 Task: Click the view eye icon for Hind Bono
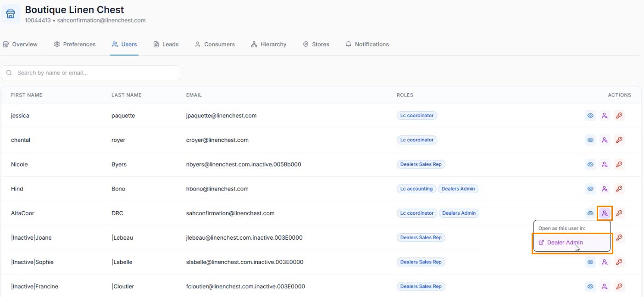coord(590,189)
